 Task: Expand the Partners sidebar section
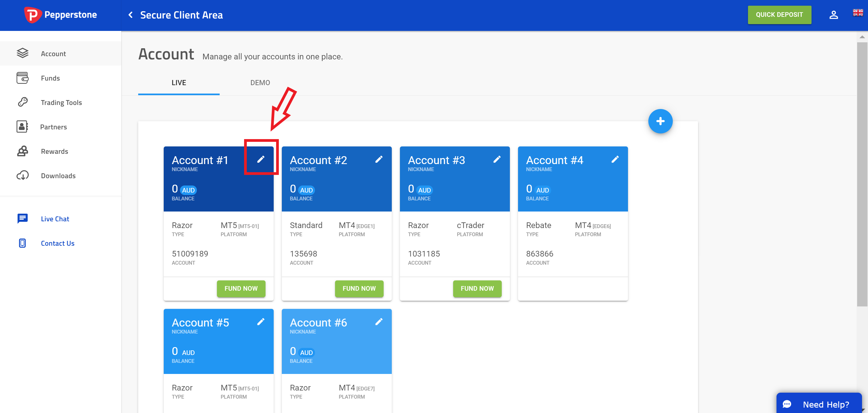point(54,127)
